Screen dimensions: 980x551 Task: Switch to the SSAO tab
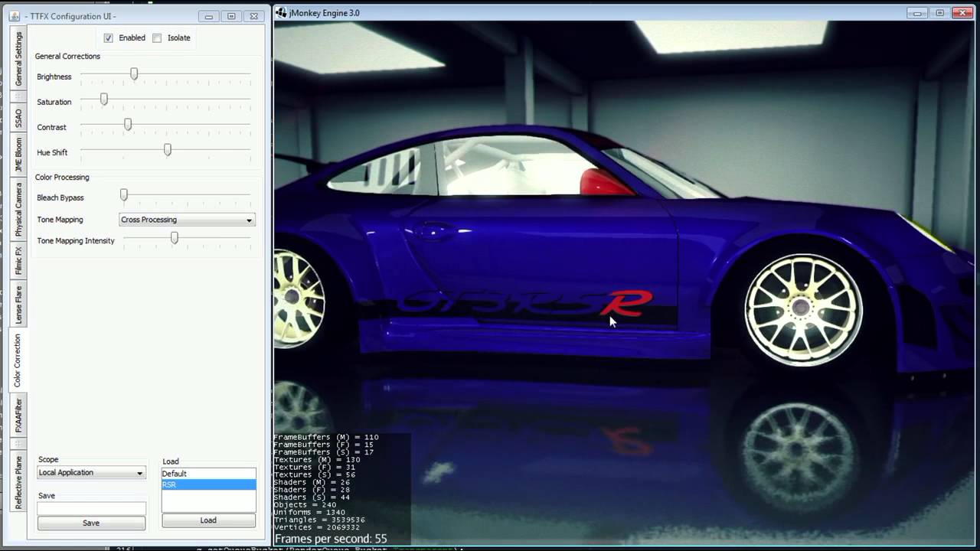(x=18, y=118)
